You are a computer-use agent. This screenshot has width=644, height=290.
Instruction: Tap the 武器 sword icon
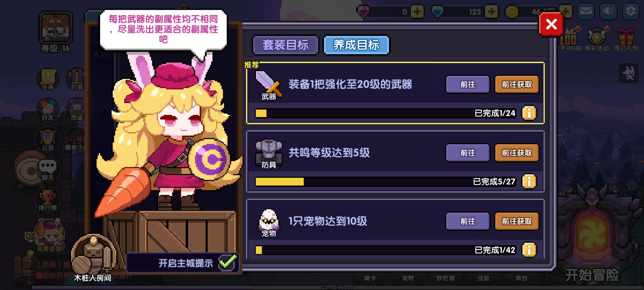pyautogui.click(x=268, y=85)
